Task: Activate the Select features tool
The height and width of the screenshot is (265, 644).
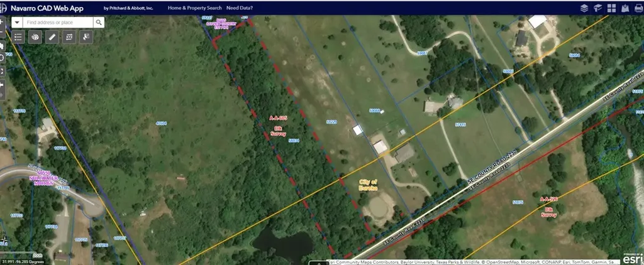Action: pyautogui.click(x=86, y=37)
